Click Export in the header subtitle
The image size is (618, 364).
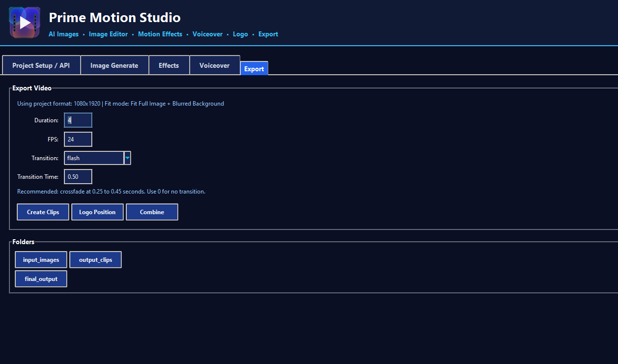pyautogui.click(x=268, y=34)
